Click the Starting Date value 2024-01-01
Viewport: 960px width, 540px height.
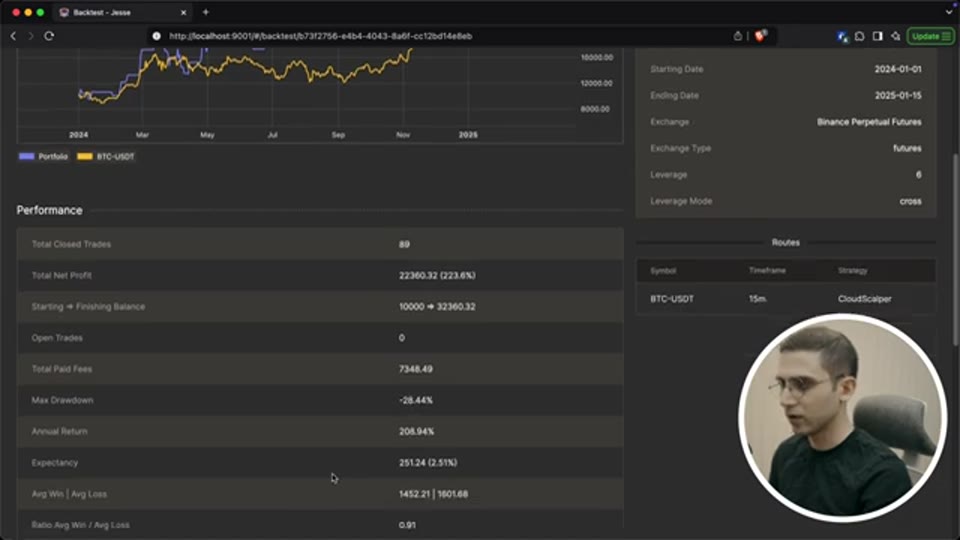pos(898,69)
